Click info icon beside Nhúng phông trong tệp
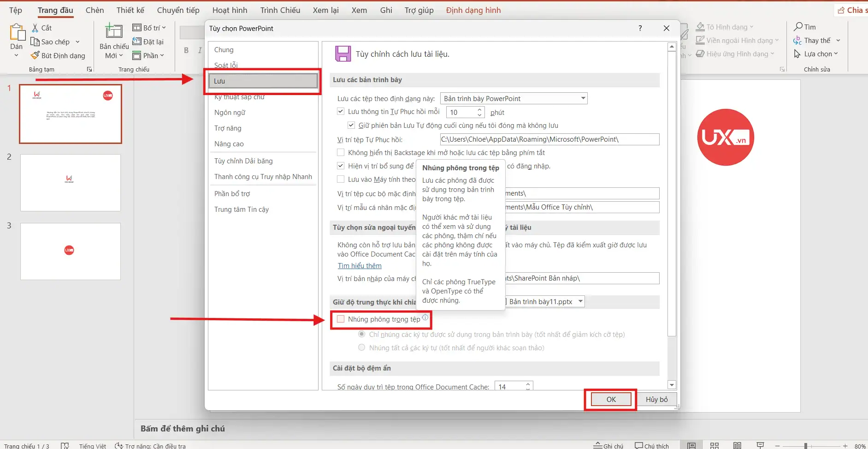 click(x=425, y=317)
